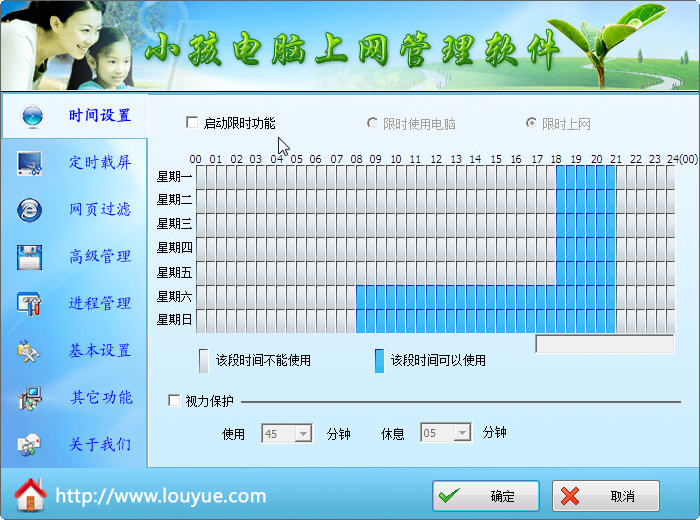Click the house home icon at bottom left
This screenshot has height=520, width=700.
coord(30,495)
